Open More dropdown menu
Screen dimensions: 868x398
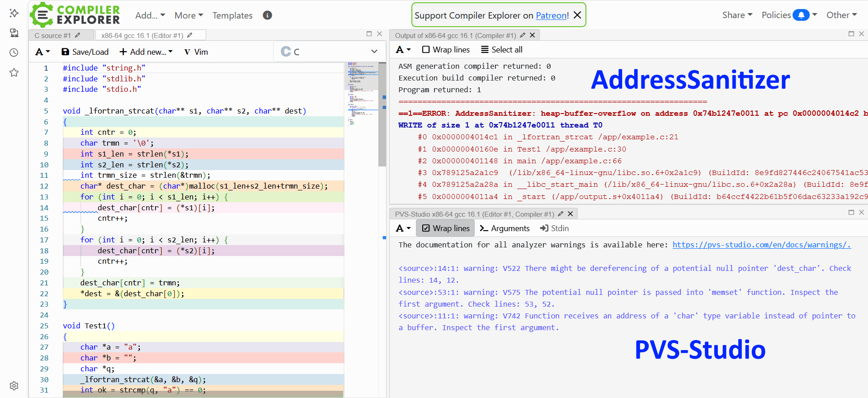click(189, 15)
